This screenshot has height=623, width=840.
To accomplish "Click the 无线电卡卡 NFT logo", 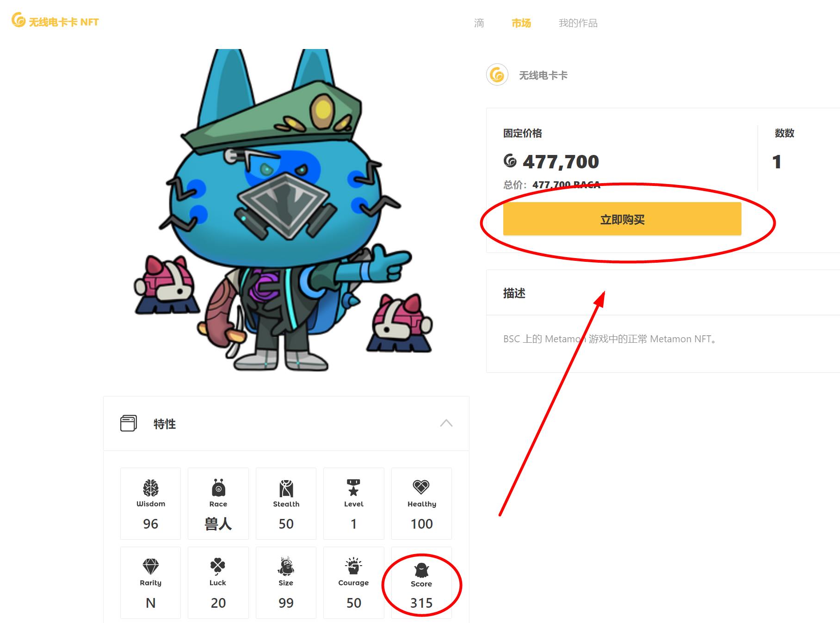I will point(55,21).
